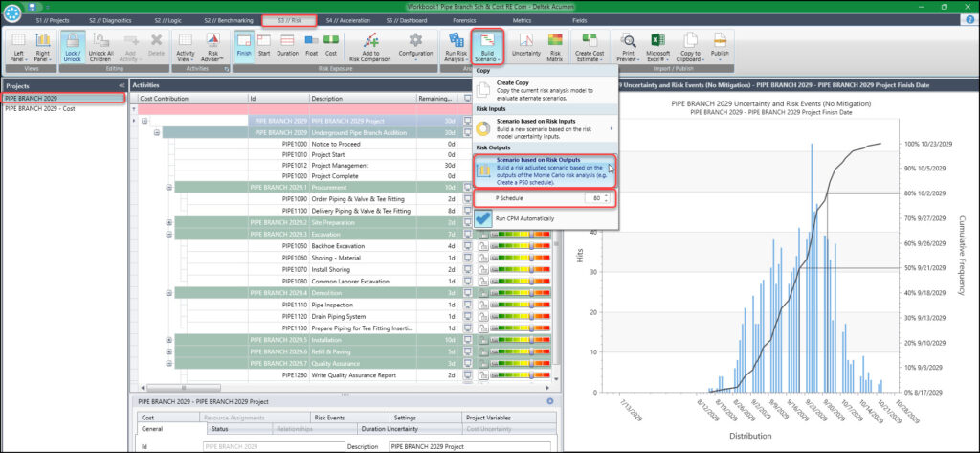
Task: Open the Activity View dropdown
Action: pyautogui.click(x=186, y=46)
